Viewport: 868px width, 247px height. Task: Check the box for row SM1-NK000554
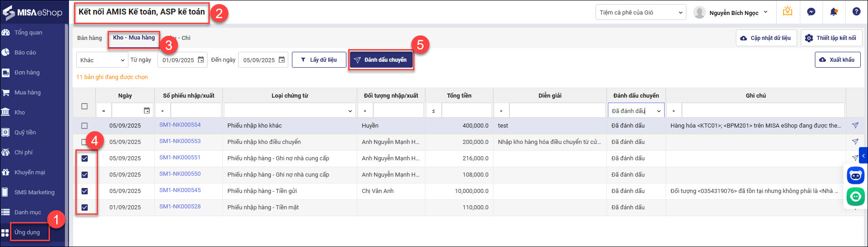[x=84, y=126]
